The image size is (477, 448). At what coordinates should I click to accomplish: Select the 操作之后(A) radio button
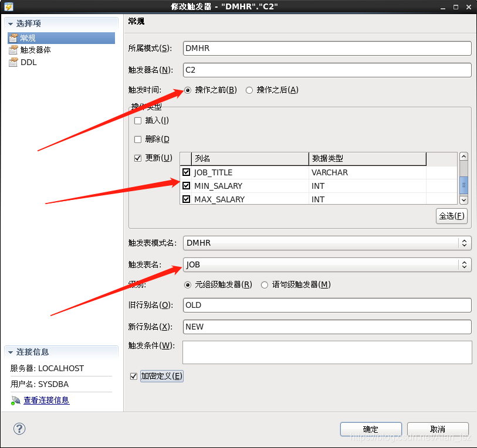249,90
